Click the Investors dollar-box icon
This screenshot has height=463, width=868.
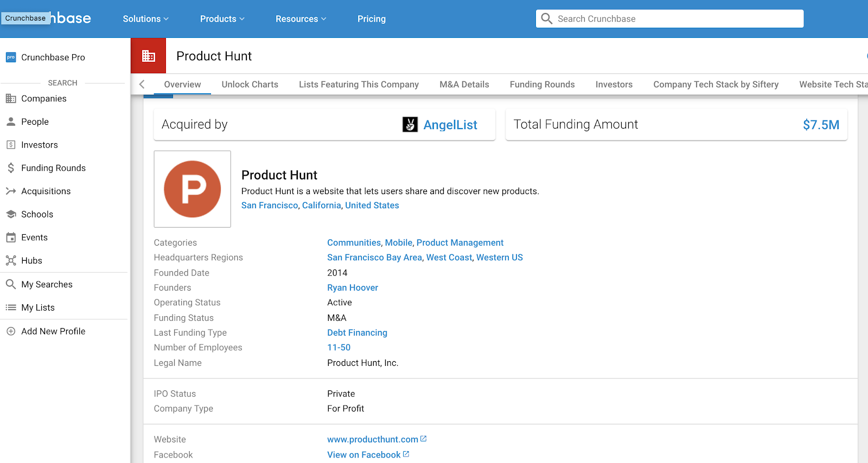click(11, 145)
